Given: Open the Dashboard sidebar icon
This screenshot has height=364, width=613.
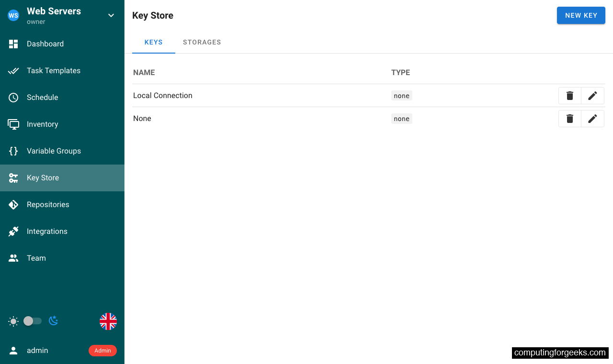Looking at the screenshot, I should pos(13,44).
